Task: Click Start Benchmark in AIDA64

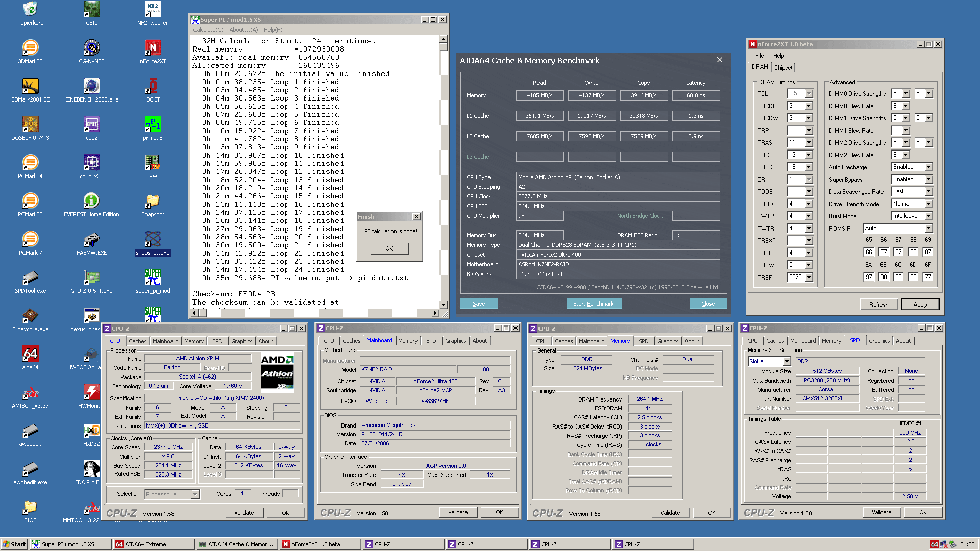Action: point(593,304)
